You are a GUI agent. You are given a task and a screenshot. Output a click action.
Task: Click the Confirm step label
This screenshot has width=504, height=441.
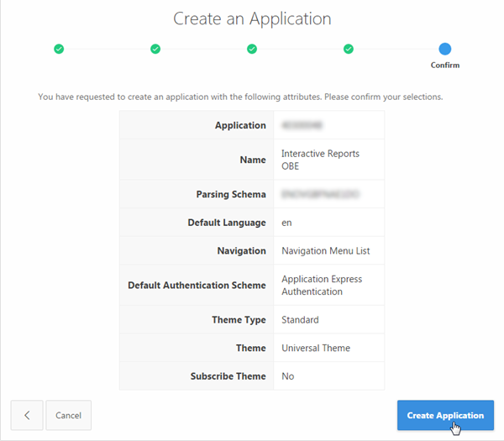tap(444, 65)
